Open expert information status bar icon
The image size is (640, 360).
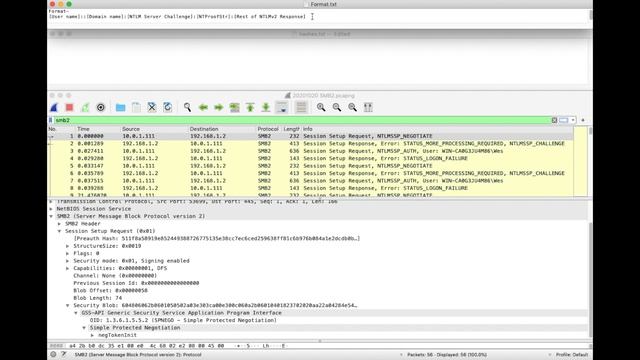(53, 355)
